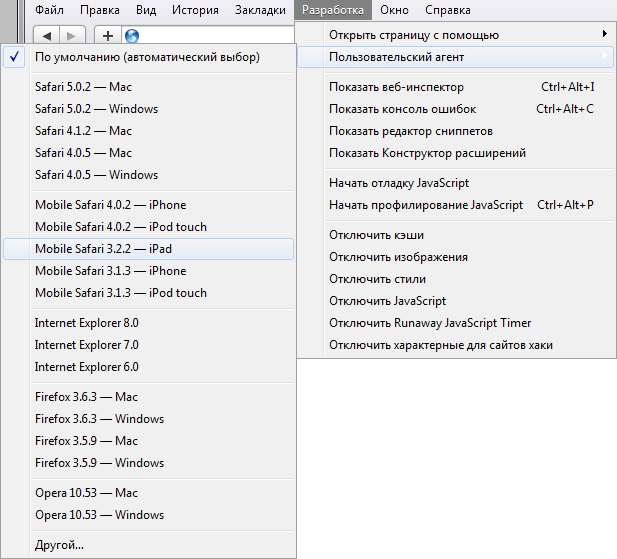Click 'Начать отладку JavaScript' entry
This screenshot has width=617, height=559.
(x=399, y=183)
